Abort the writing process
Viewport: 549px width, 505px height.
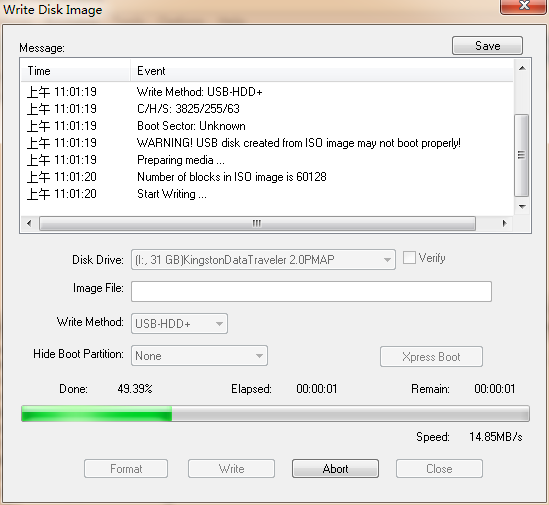click(335, 469)
